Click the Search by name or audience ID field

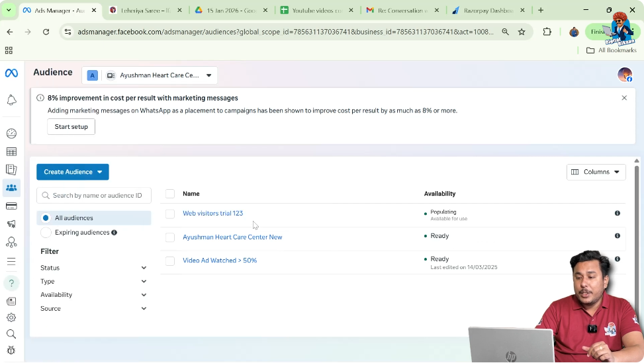pyautogui.click(x=93, y=196)
